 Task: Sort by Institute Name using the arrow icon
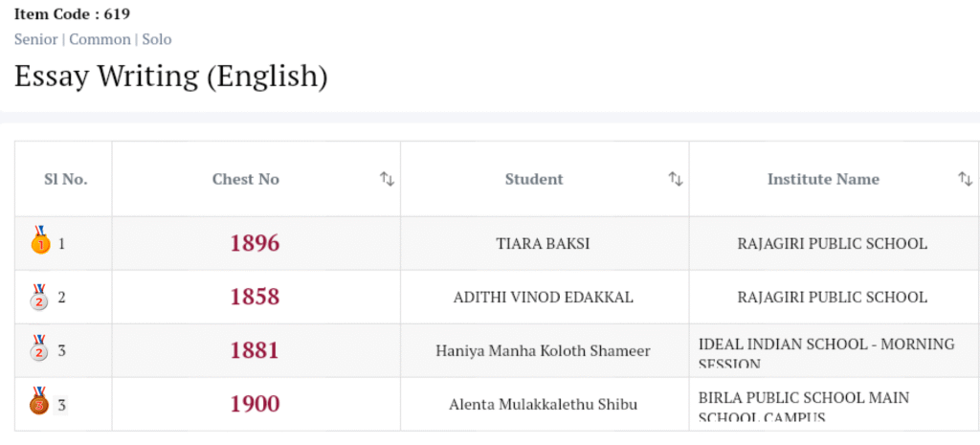coord(966,179)
